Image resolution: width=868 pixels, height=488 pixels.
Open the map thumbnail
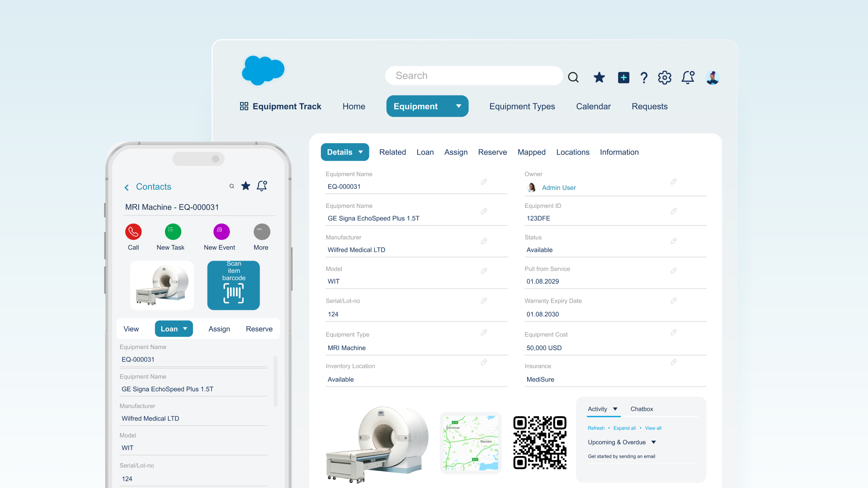click(x=471, y=443)
